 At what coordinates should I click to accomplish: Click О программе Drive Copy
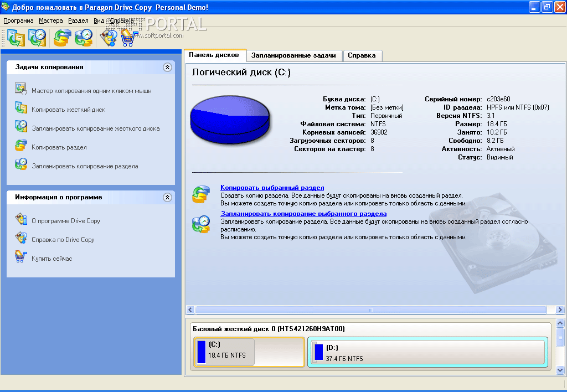[66, 220]
